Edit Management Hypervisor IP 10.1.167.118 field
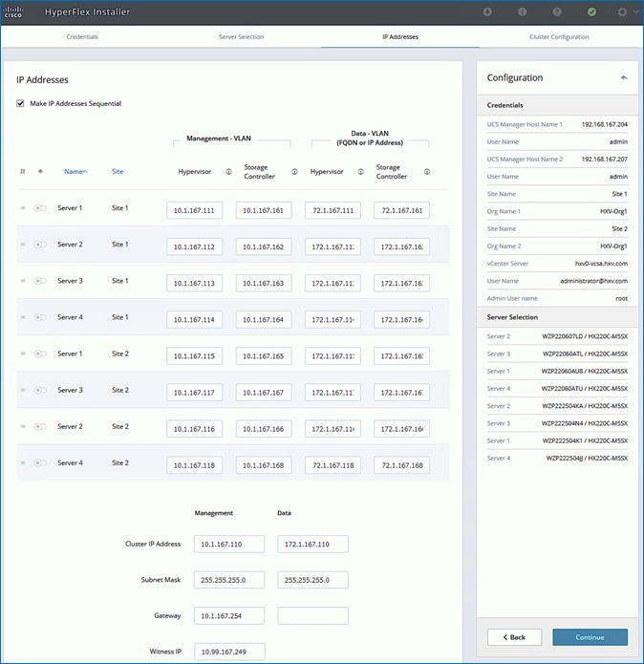 click(x=194, y=465)
